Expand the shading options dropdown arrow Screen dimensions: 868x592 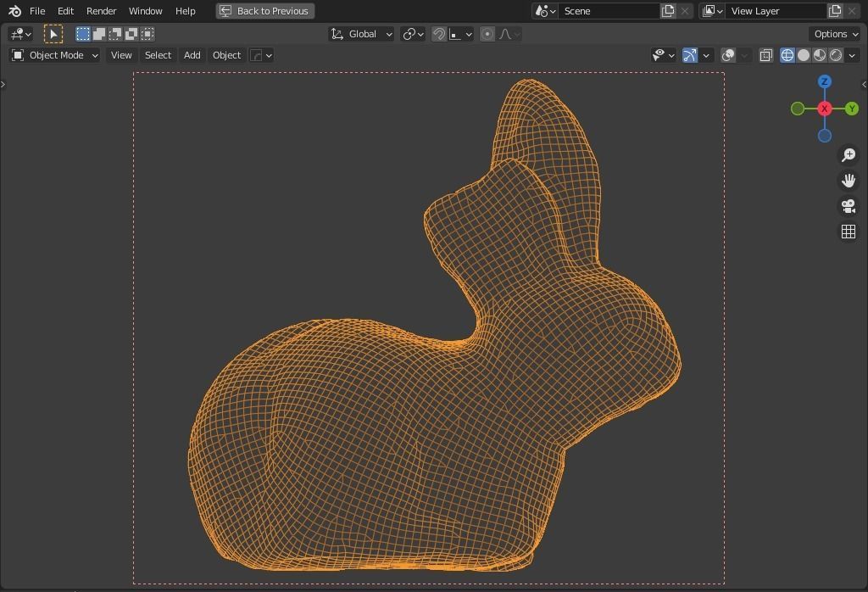[x=853, y=55]
